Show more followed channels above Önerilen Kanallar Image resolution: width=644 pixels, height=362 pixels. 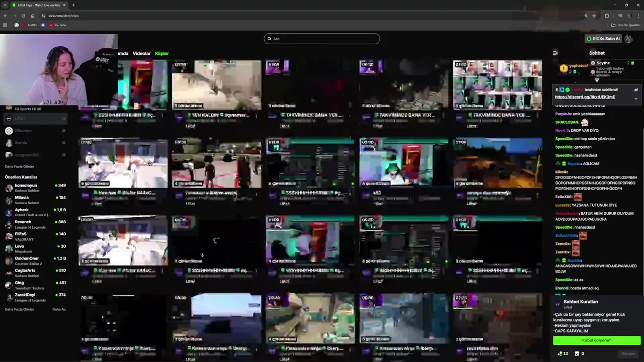(x=20, y=166)
